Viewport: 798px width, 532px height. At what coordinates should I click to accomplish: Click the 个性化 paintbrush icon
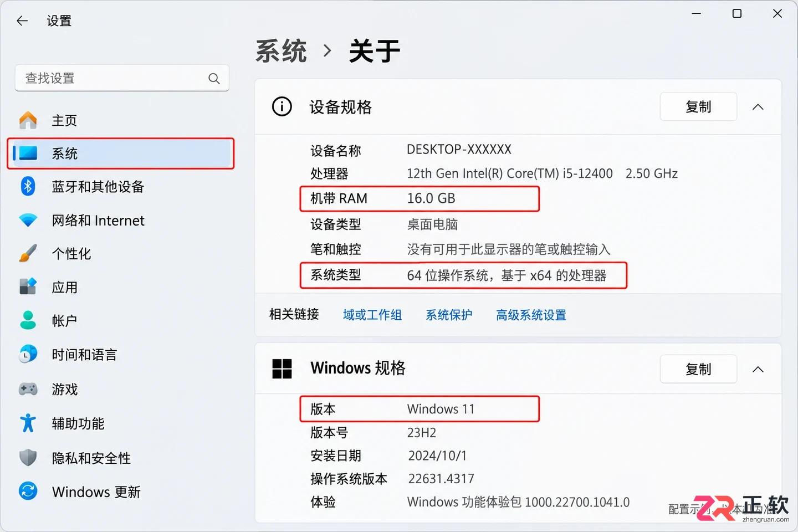click(x=28, y=253)
